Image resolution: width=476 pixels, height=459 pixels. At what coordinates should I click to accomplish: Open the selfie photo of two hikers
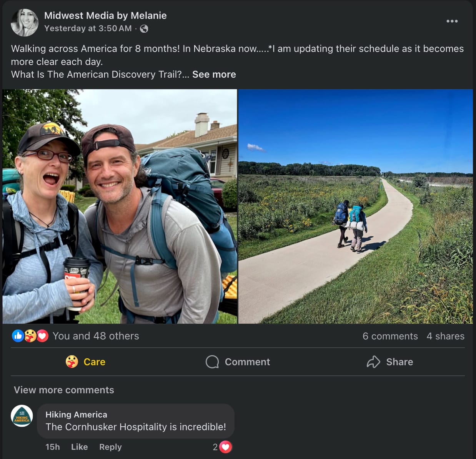(x=120, y=206)
